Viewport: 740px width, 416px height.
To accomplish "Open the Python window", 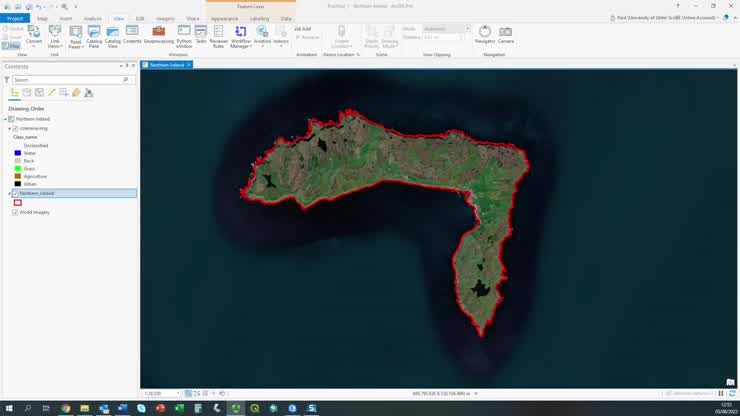I will 184,36.
